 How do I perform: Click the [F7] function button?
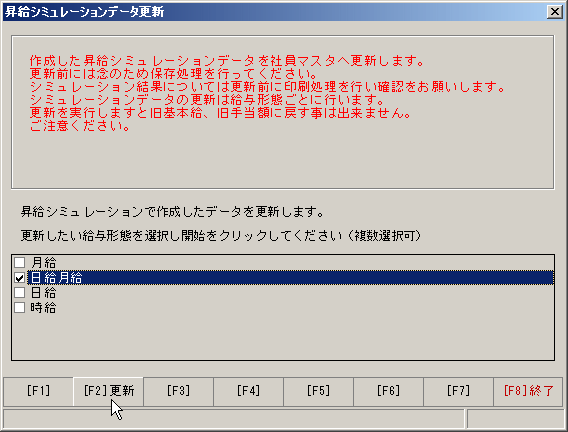(458, 391)
